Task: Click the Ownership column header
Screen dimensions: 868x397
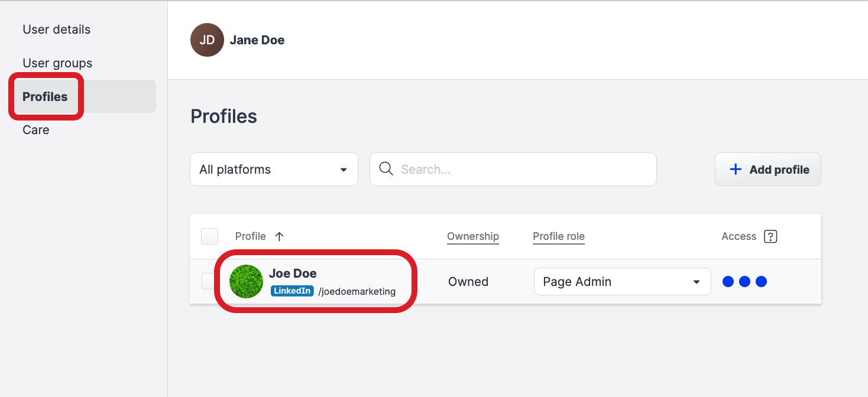Action: [473, 236]
